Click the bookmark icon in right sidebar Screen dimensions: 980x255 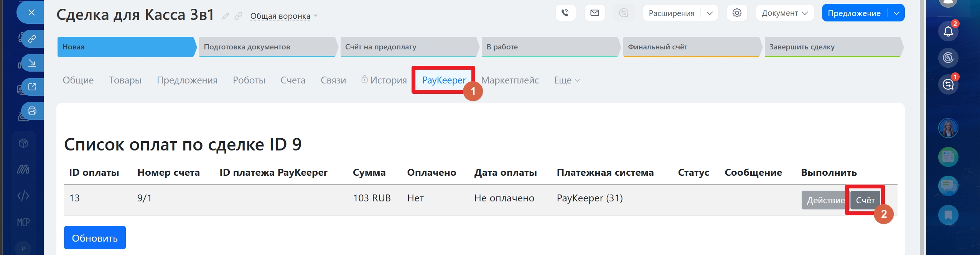click(x=948, y=215)
